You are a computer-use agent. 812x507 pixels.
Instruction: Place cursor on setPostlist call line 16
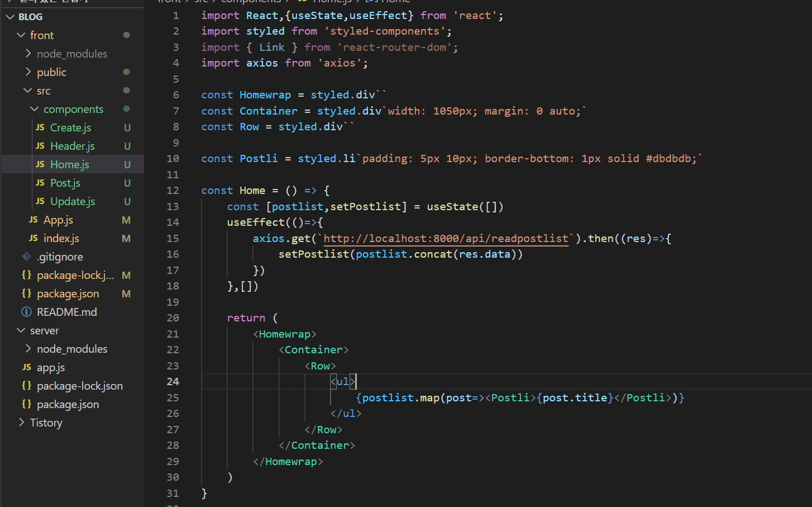coord(313,254)
